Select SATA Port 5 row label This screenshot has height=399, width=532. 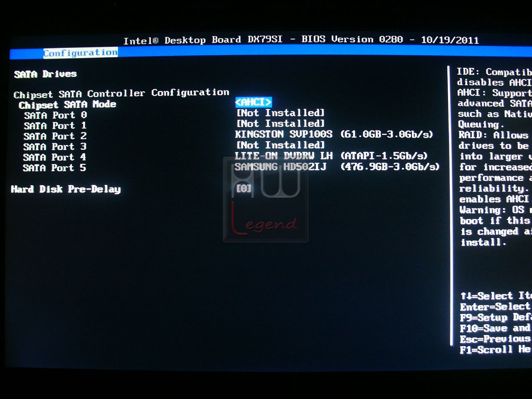pos(54,168)
